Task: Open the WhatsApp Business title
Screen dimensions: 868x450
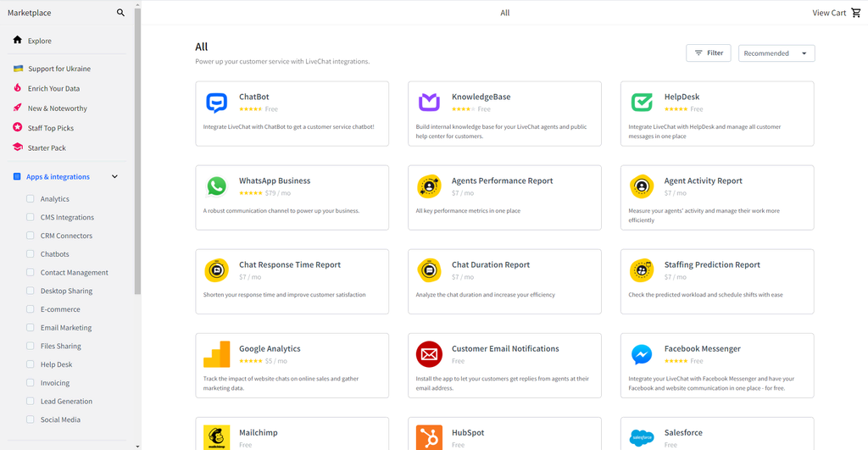Action: click(275, 181)
